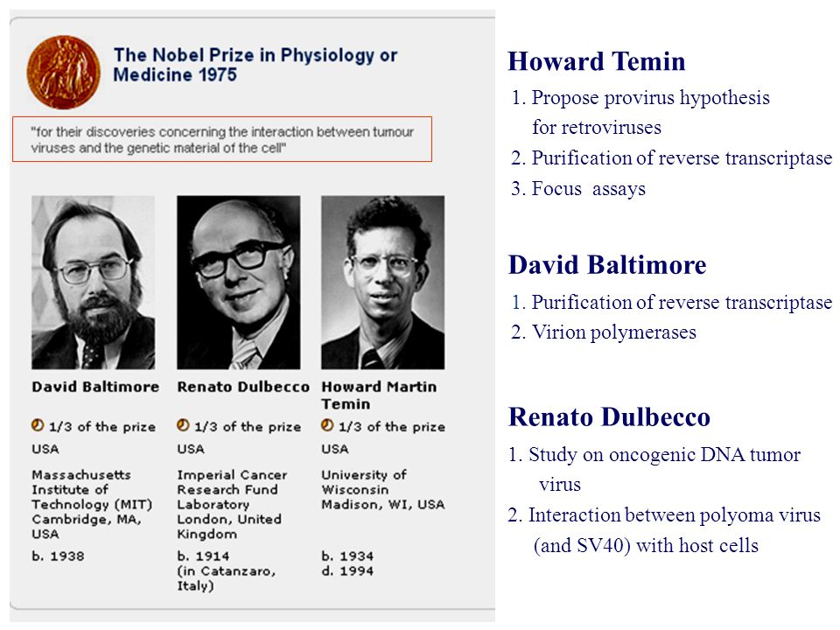Open David Baltimore's portrait photo
The image size is (840, 630).
(x=94, y=283)
